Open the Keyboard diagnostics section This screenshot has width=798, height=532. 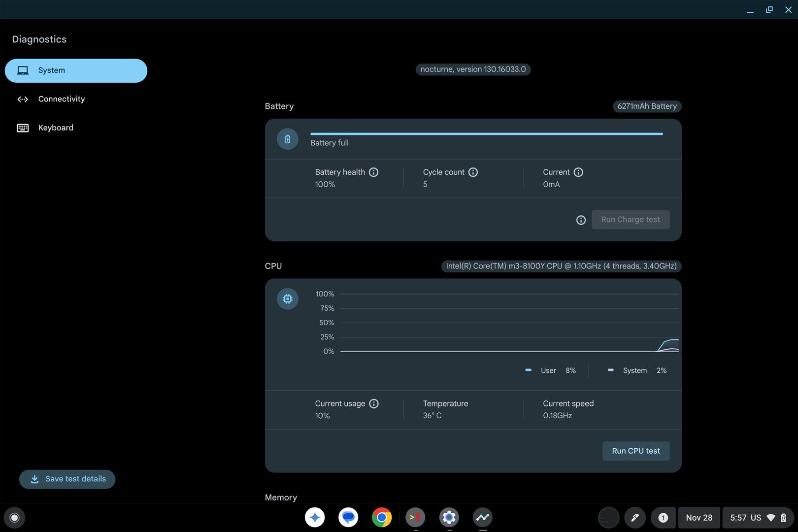coord(56,128)
